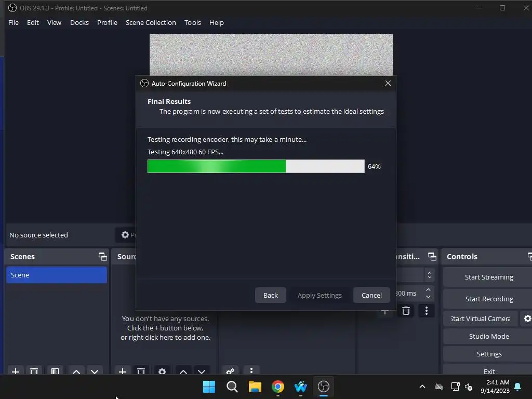Open the Edit menu
Image resolution: width=532 pixels, height=399 pixels.
click(33, 22)
